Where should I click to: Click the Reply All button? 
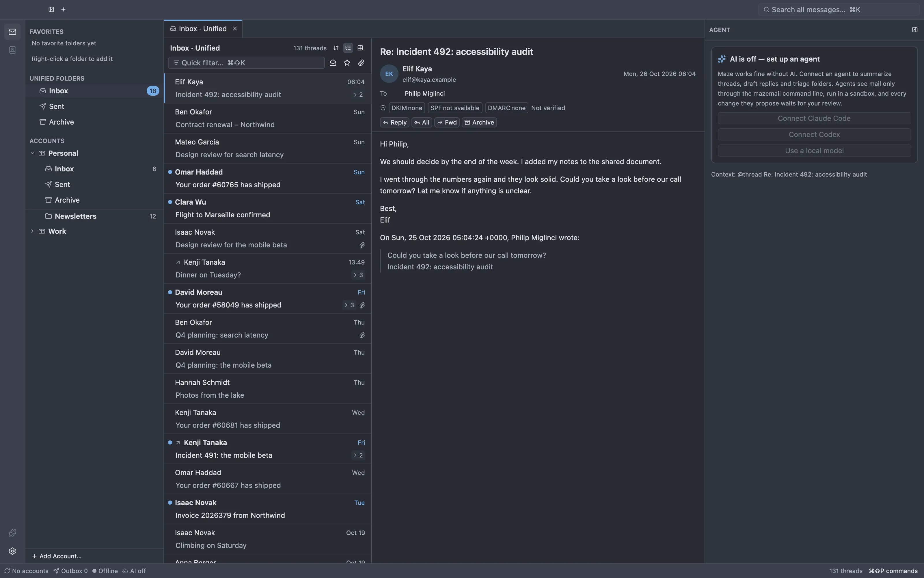[x=422, y=123]
